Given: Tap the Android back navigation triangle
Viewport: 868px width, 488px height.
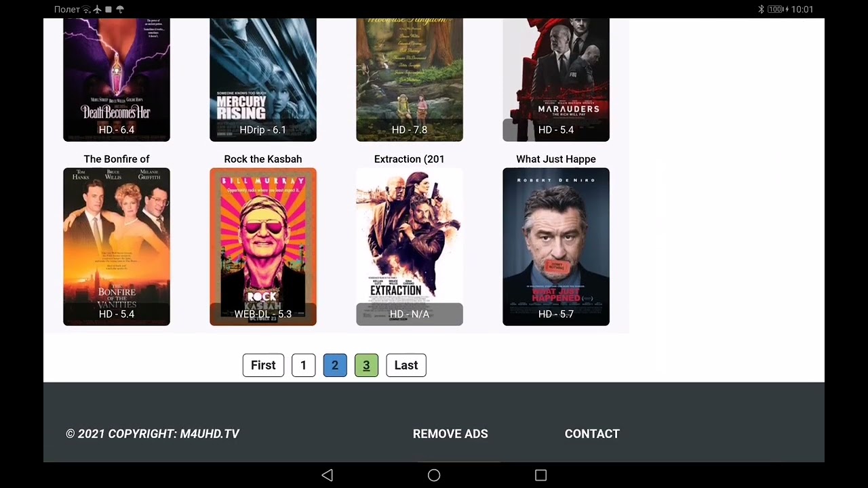Looking at the screenshot, I should (328, 475).
